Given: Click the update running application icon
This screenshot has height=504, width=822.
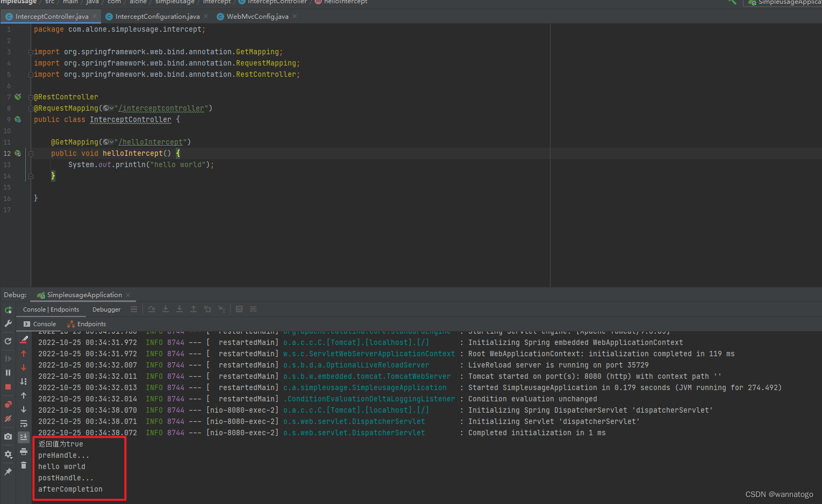Looking at the screenshot, I should tap(8, 341).
